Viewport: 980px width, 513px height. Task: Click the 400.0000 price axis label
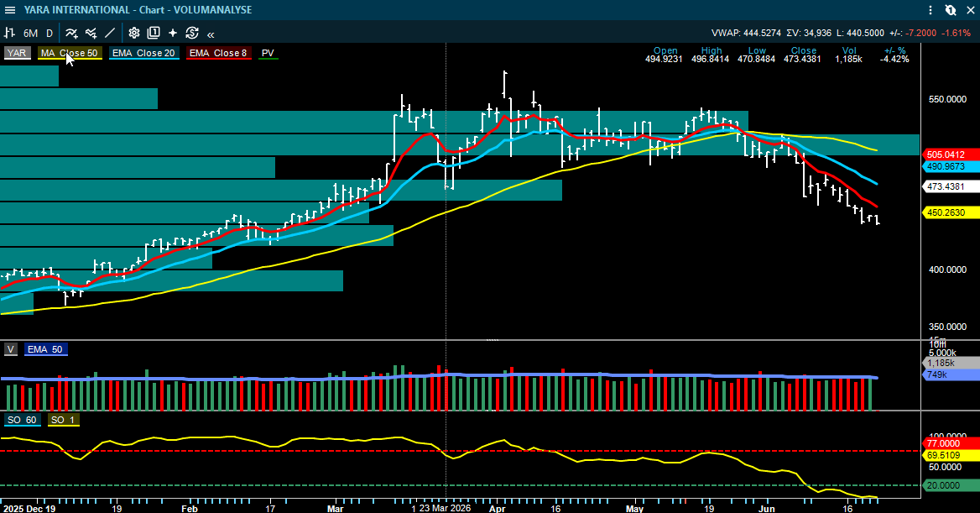tap(947, 270)
